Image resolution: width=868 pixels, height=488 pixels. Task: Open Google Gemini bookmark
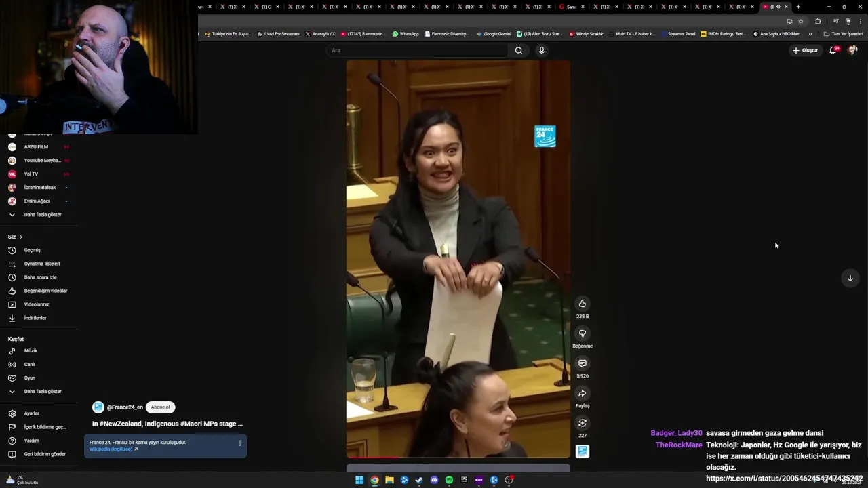494,34
